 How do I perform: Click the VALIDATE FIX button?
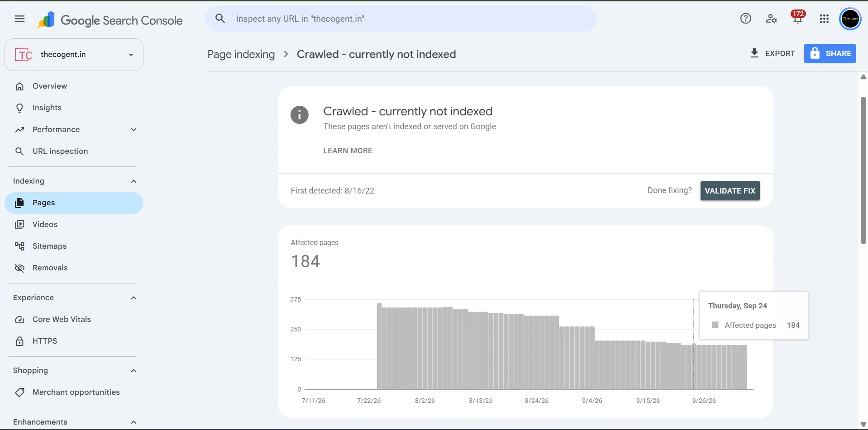(730, 190)
